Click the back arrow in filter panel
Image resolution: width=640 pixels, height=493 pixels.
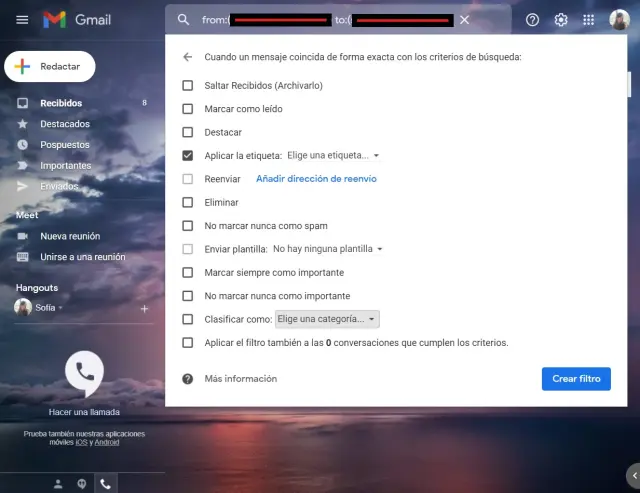187,57
